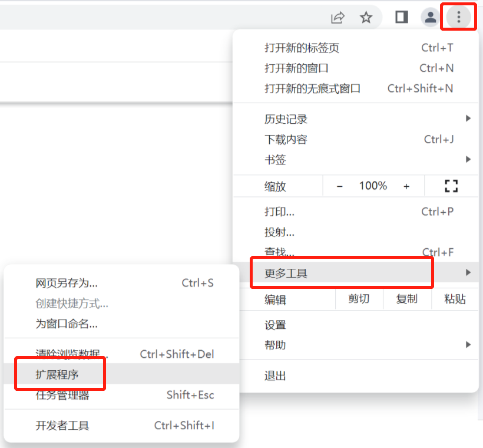Click the 粘贴 button
The width and height of the screenshot is (483, 448).
pos(455,299)
